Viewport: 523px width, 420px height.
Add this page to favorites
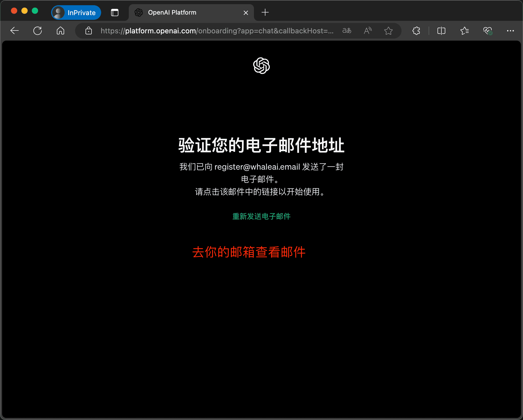point(388,31)
